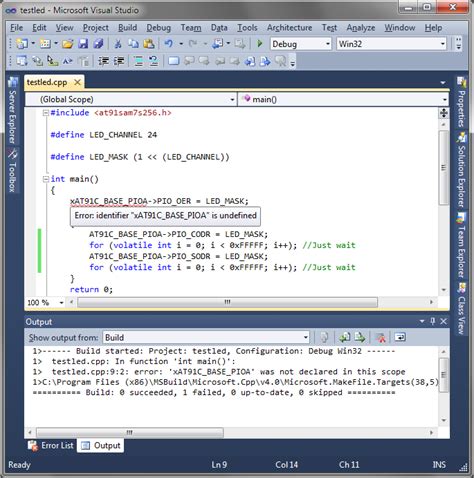Switch to the Error List tab

click(x=51, y=445)
